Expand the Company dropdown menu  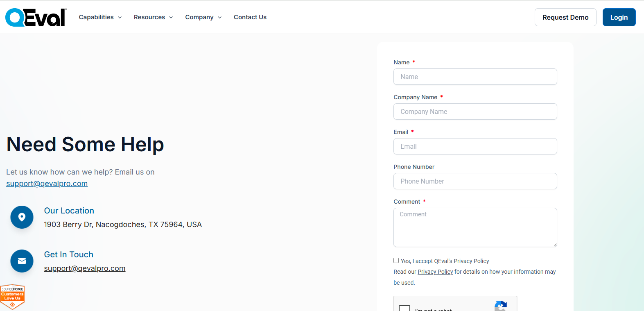point(203,17)
